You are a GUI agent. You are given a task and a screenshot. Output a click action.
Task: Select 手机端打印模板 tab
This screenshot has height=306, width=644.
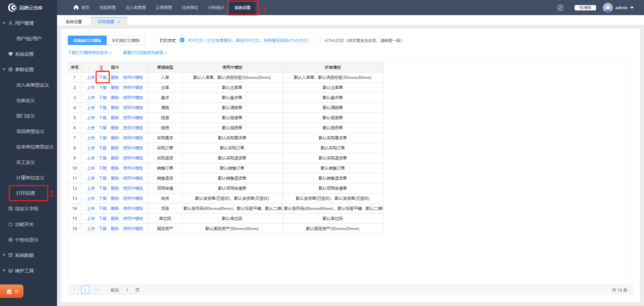[x=126, y=40]
